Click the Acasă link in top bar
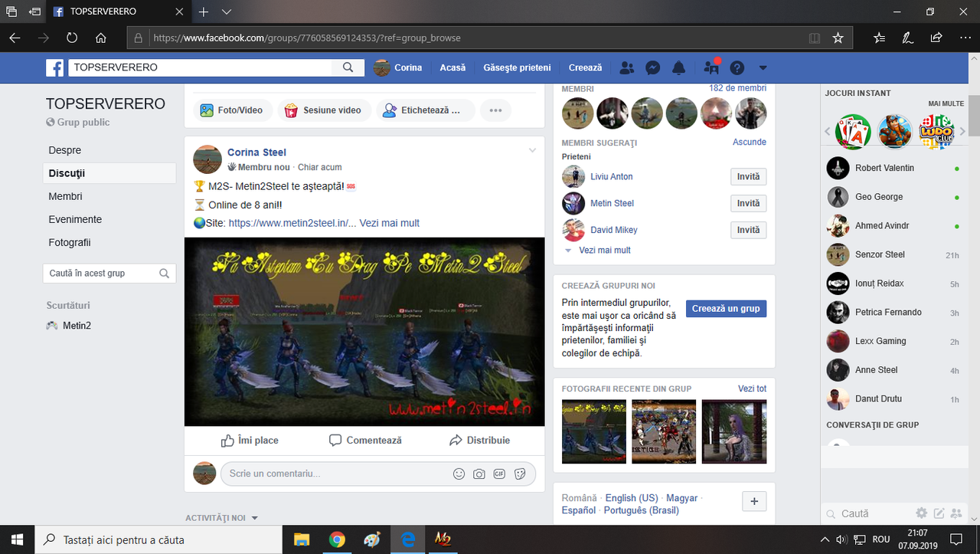The height and width of the screenshot is (554, 980). click(x=452, y=67)
